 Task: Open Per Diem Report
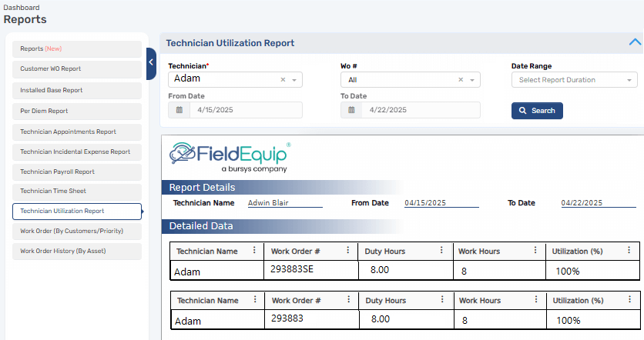(x=77, y=111)
